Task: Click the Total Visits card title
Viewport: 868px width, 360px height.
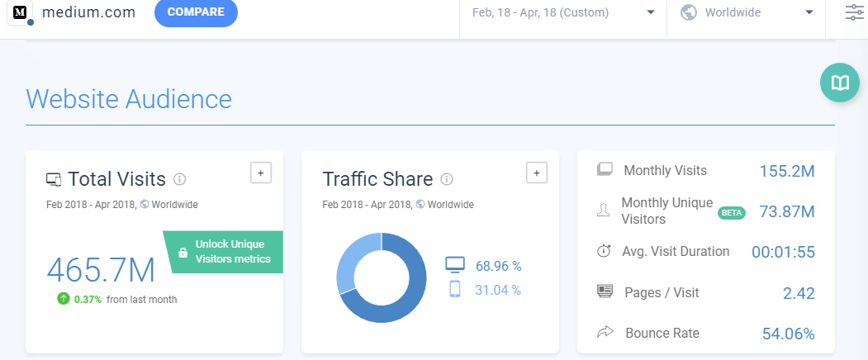Action: click(x=116, y=179)
